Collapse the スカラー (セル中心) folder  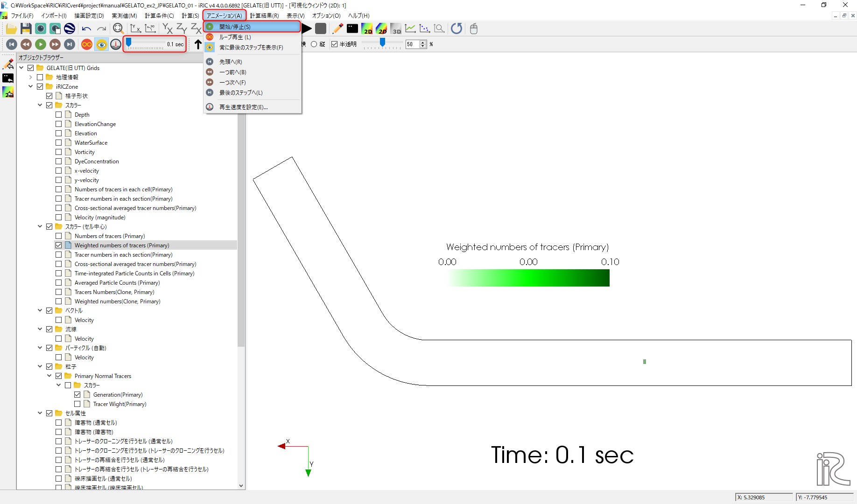(40, 226)
